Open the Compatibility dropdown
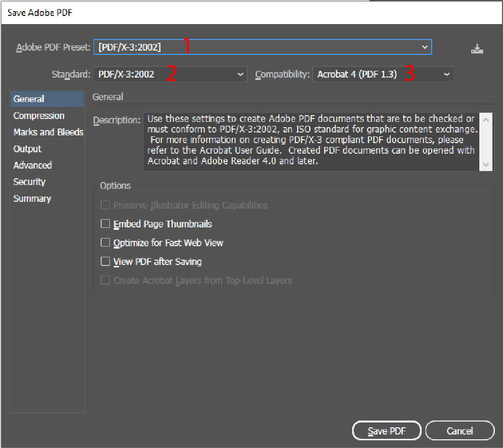 [x=383, y=74]
